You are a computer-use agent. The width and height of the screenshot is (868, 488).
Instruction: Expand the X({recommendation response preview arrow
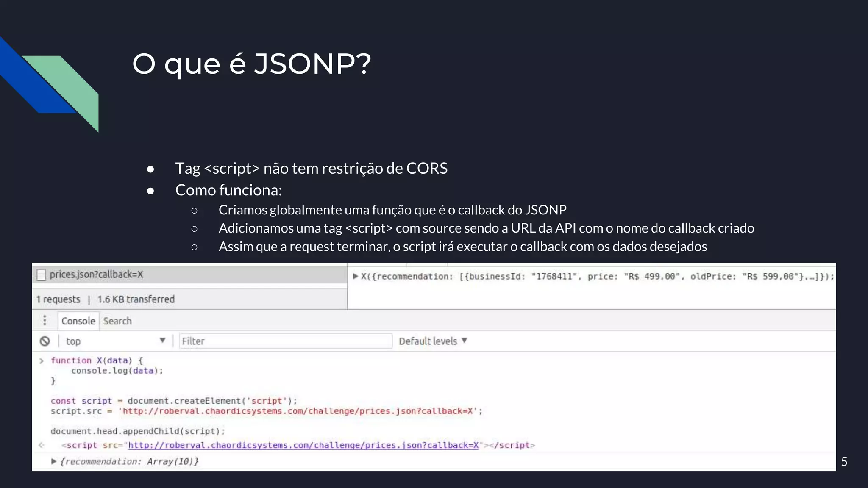click(x=355, y=276)
